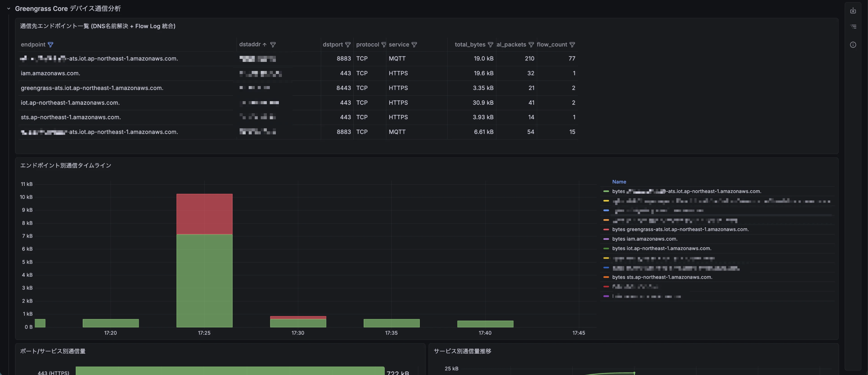Click the export icon in right sidebar
The image size is (868, 375).
[x=853, y=11]
